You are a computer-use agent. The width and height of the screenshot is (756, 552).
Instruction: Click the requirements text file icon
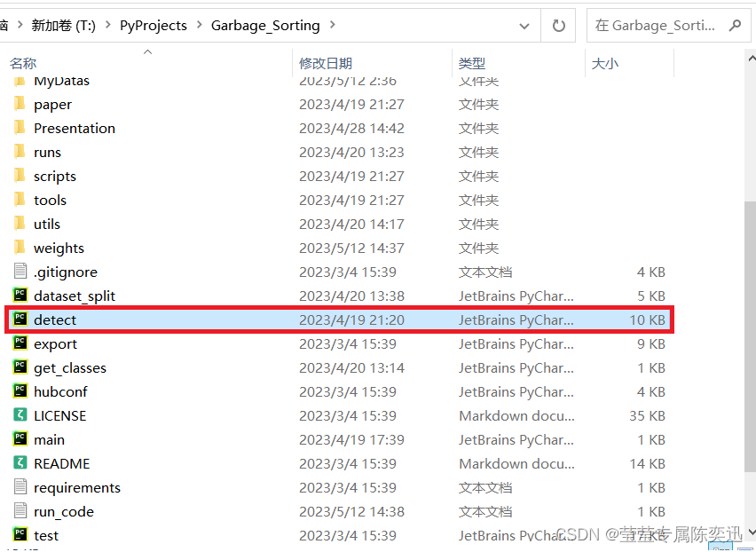[20, 487]
